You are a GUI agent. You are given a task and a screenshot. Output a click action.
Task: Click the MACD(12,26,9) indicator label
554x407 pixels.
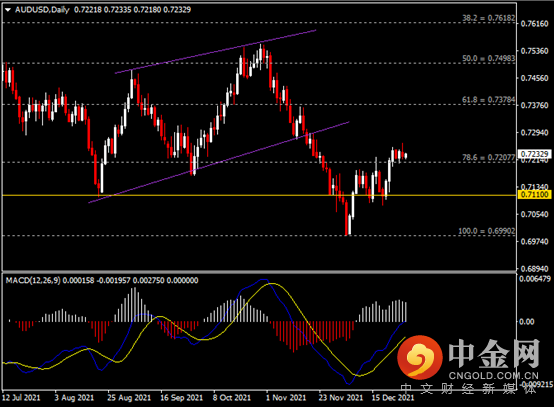point(33,281)
